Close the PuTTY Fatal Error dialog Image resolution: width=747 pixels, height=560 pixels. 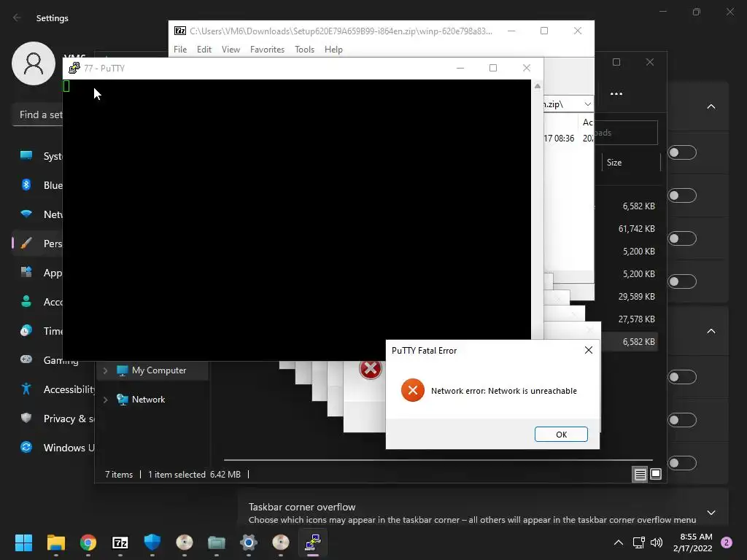click(x=589, y=351)
